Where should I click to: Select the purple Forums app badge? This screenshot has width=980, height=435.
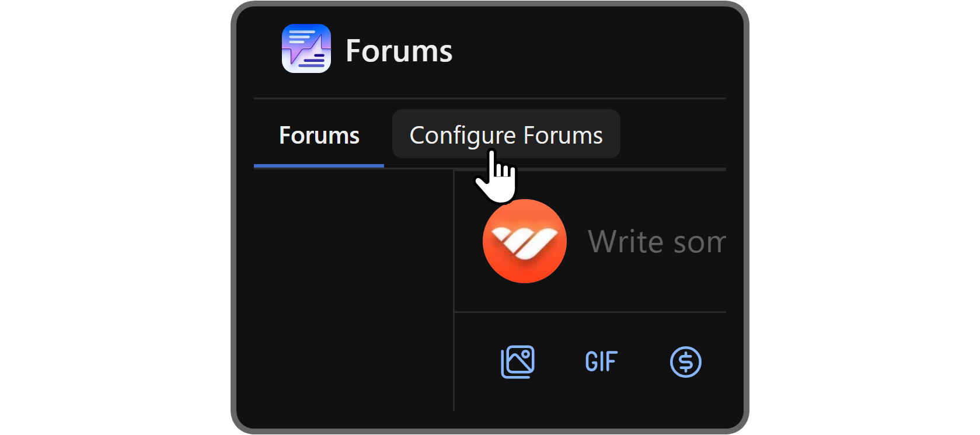306,48
